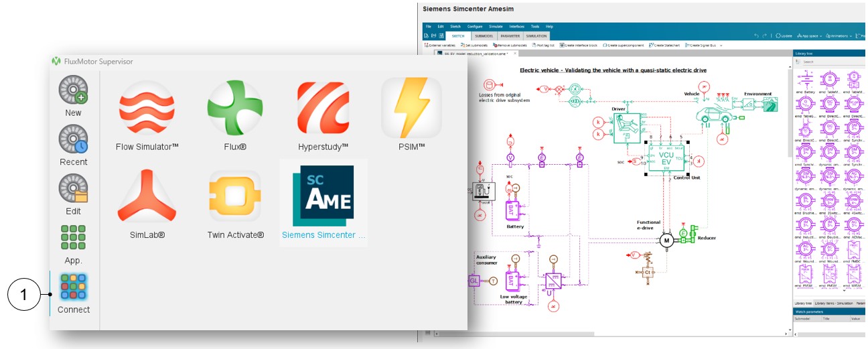
Task: Expand the Amesim toolbar overflow chevron
Action: pyautogui.click(x=722, y=45)
